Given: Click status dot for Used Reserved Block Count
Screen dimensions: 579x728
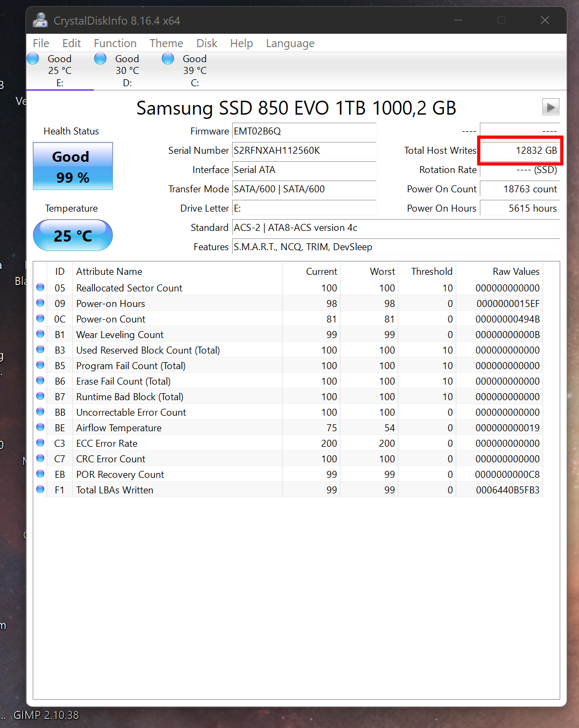Looking at the screenshot, I should coord(40,349).
